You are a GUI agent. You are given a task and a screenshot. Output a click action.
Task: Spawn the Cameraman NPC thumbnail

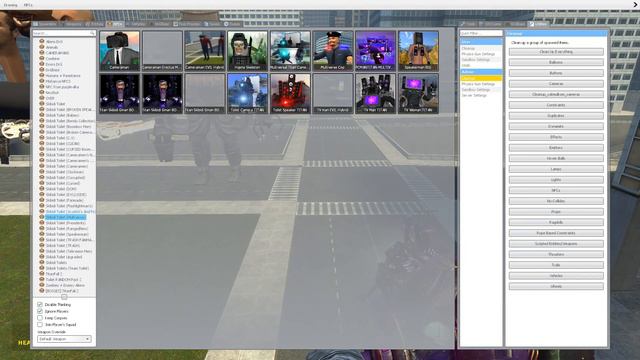coord(119,51)
